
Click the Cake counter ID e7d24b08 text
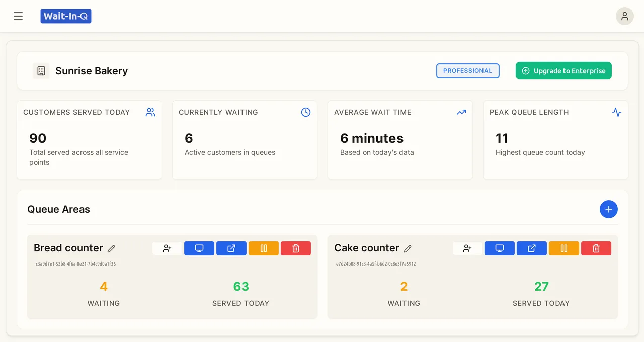point(376,264)
